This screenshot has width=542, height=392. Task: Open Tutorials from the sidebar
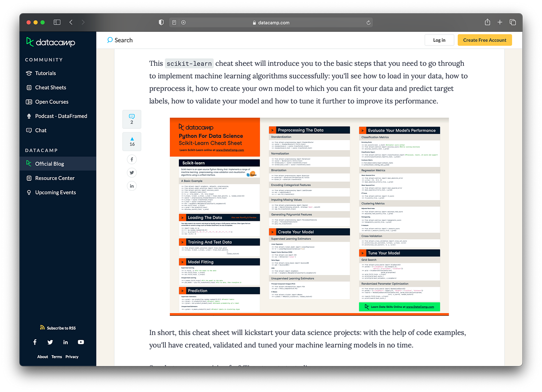45,73
